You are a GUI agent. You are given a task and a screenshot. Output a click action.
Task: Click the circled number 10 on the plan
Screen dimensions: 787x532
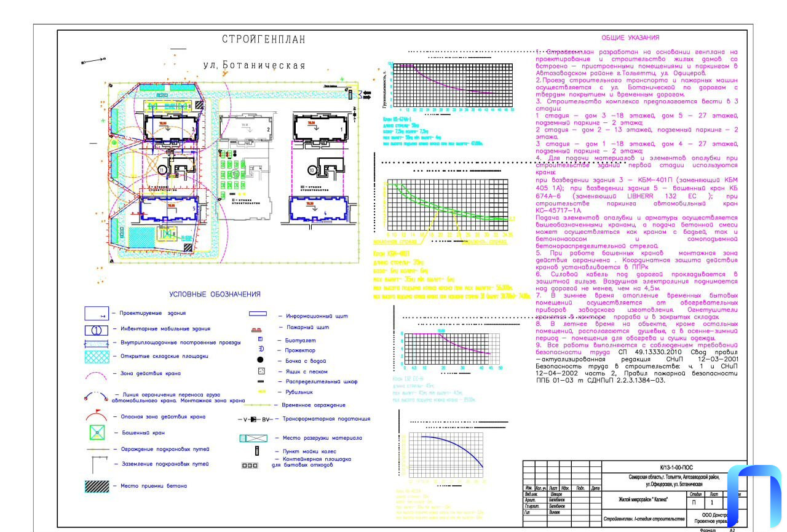pyautogui.click(x=312, y=169)
